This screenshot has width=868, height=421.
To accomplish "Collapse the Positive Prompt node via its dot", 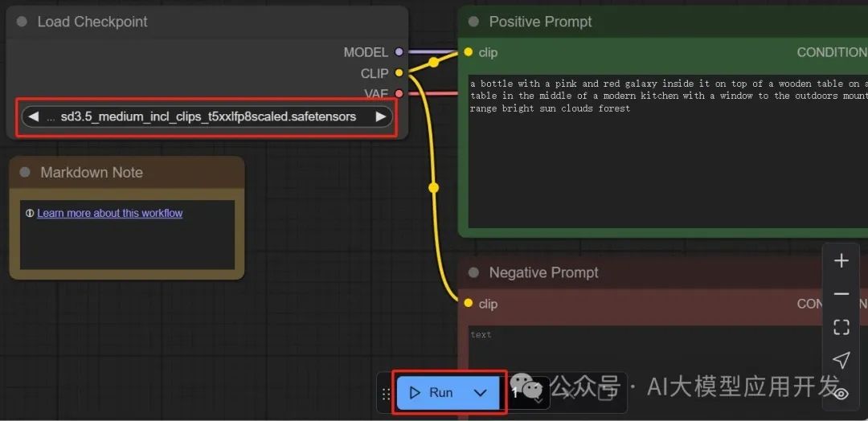I will [x=473, y=22].
